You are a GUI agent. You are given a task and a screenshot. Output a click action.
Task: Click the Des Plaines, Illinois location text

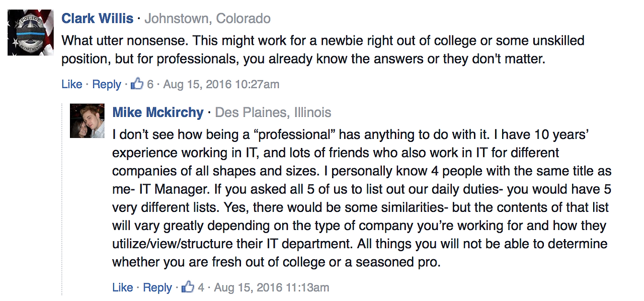[273, 112]
